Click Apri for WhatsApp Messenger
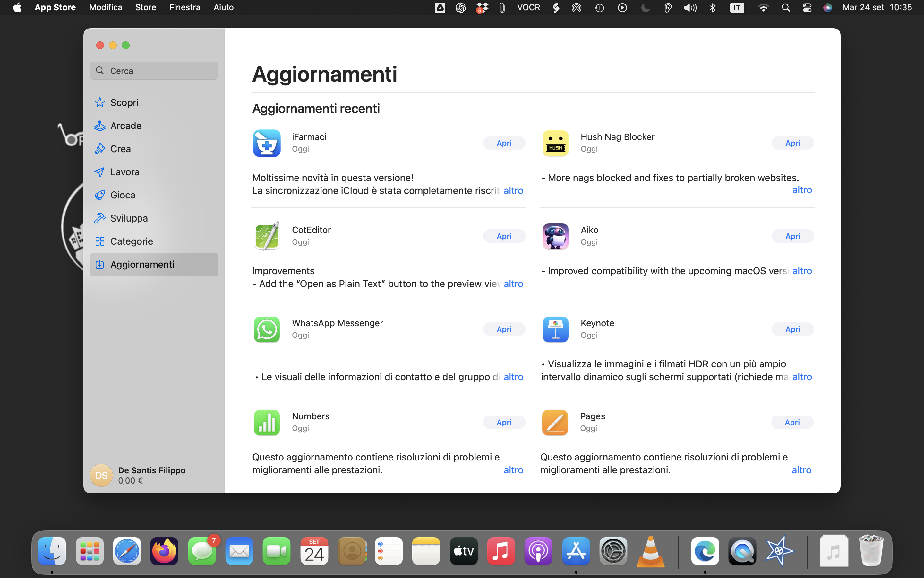The width and height of the screenshot is (924, 578). tap(504, 329)
